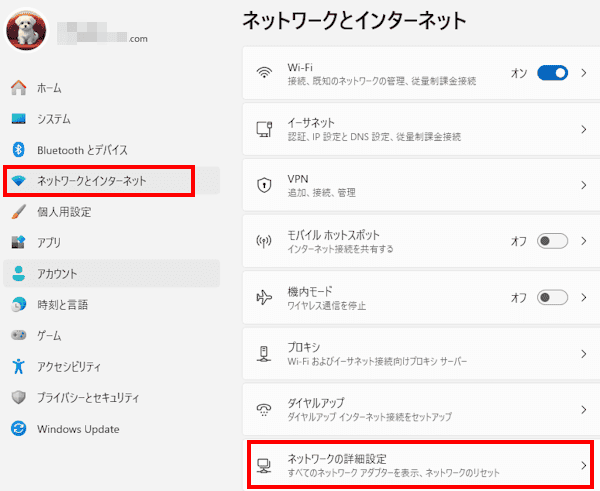600x491 pixels.
Task: Click the VPN shield lock icon
Action: (264, 185)
